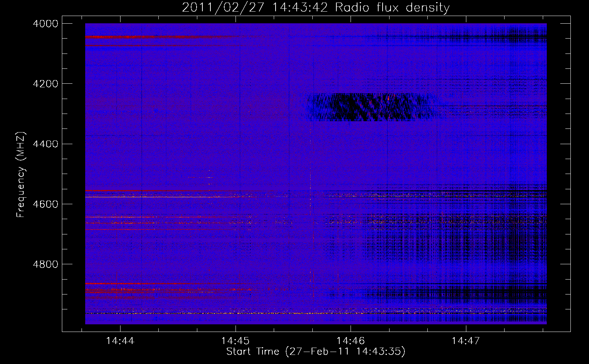Click the 14:45 time axis label
The image size is (589, 364).
(236, 341)
